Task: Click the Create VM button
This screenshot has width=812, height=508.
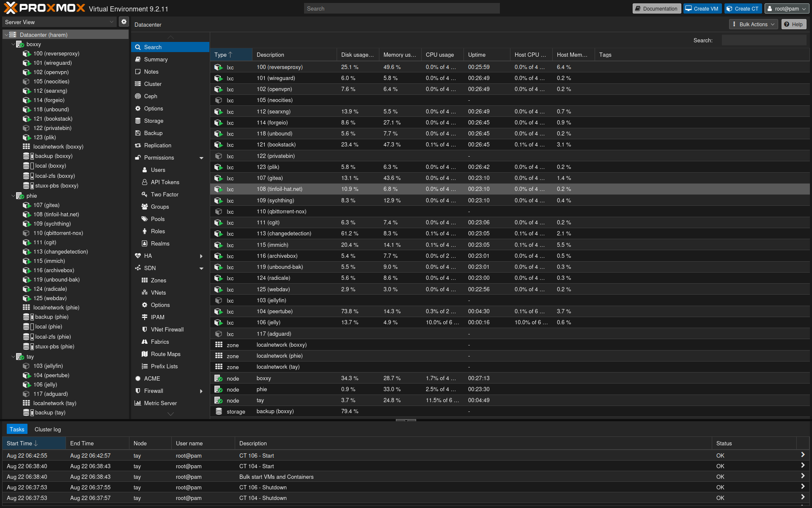Action: coord(702,8)
